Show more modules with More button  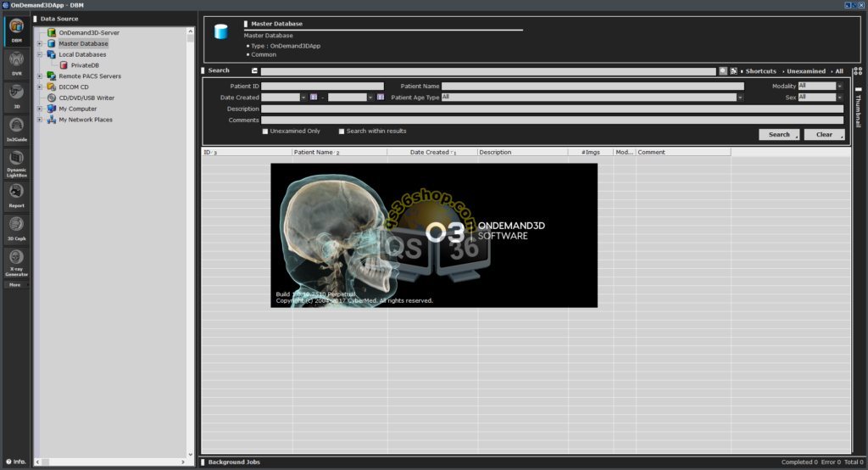click(x=17, y=285)
